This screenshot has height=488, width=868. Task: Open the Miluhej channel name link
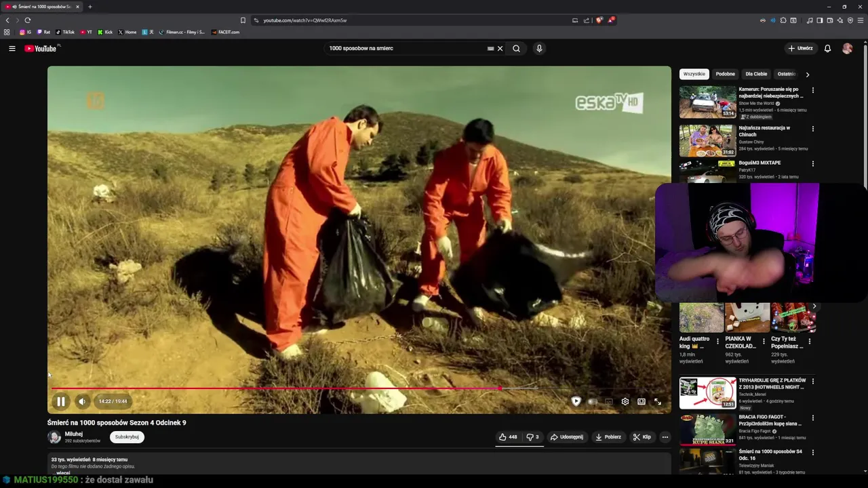[73, 434]
